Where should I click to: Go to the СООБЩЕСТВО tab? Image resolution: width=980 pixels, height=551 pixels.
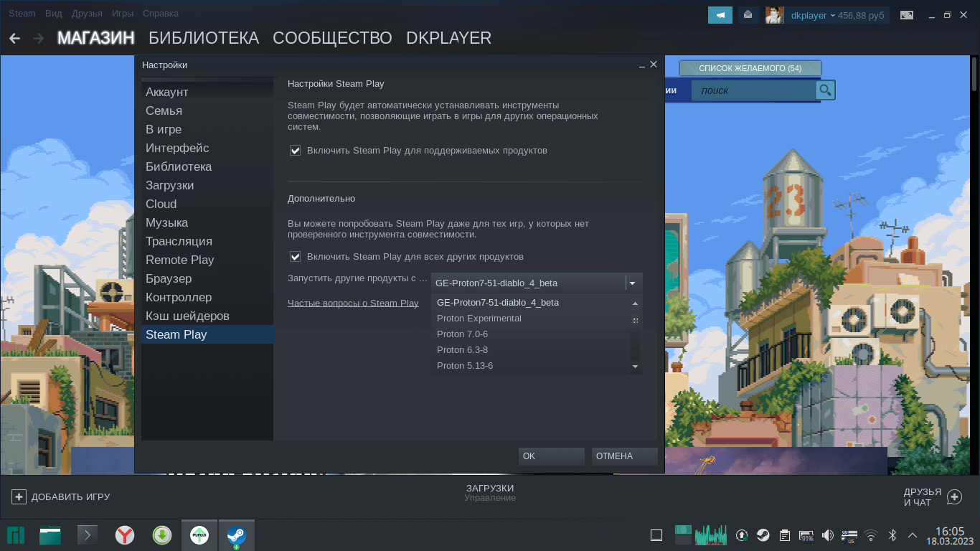pyautogui.click(x=332, y=38)
